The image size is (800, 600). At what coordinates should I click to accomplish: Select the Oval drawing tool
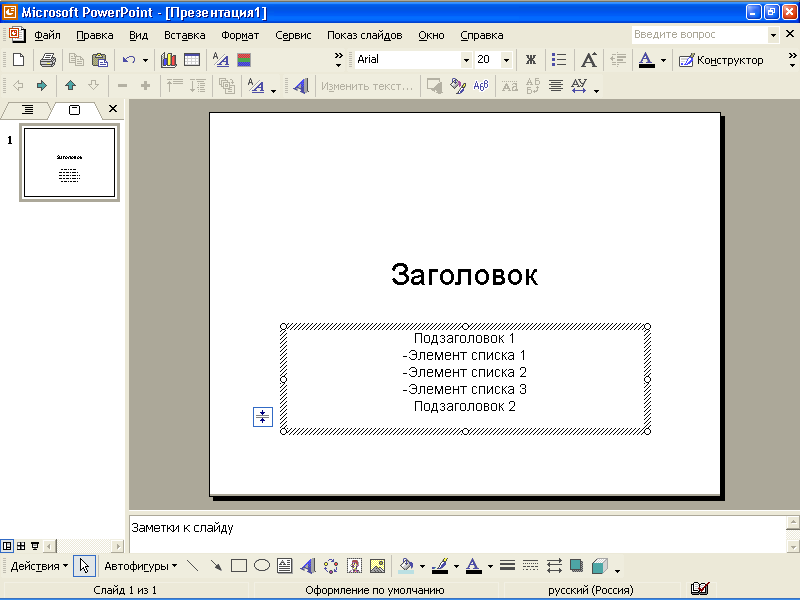click(262, 566)
